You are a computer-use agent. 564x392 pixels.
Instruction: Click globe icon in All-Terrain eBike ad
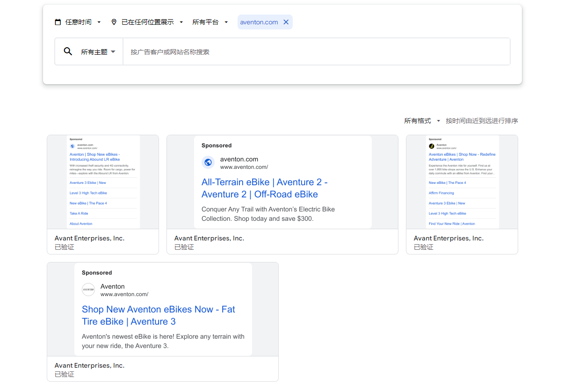click(x=208, y=162)
